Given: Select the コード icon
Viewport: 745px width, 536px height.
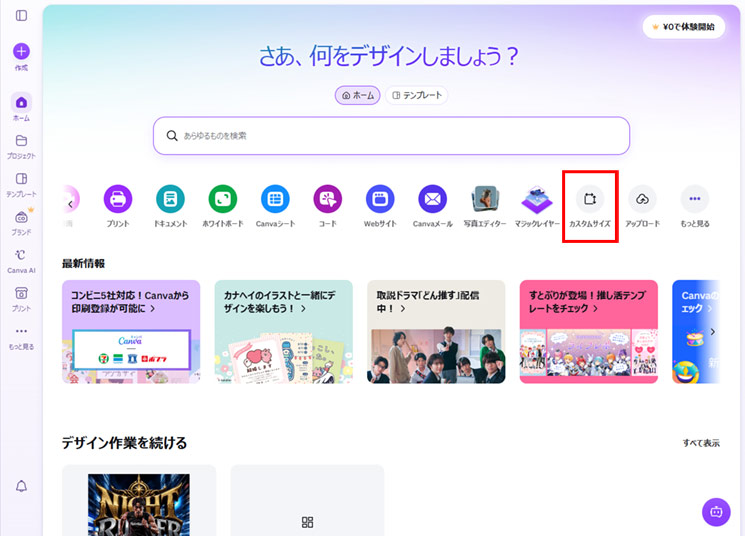Looking at the screenshot, I should point(327,199).
